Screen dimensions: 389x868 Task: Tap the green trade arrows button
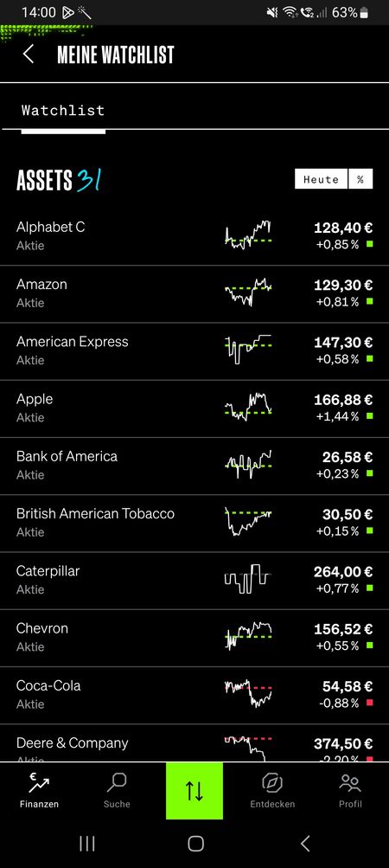194,790
